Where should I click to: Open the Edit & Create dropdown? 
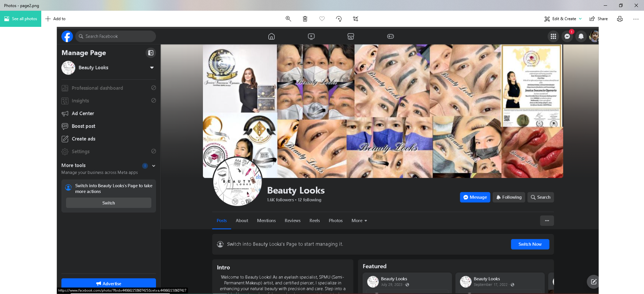pyautogui.click(x=563, y=19)
